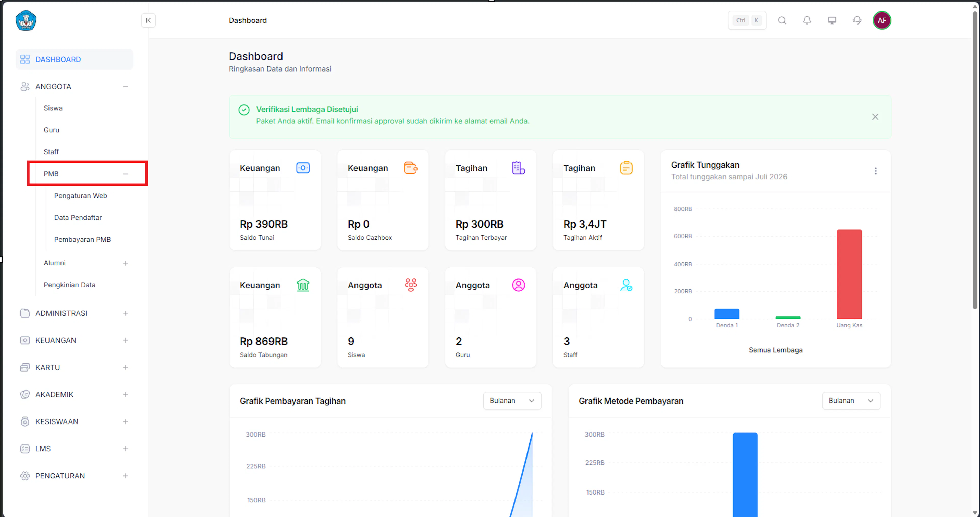Image resolution: width=980 pixels, height=517 pixels.
Task: Click the Tagihan Aktif clipboard icon
Action: pyautogui.click(x=626, y=168)
